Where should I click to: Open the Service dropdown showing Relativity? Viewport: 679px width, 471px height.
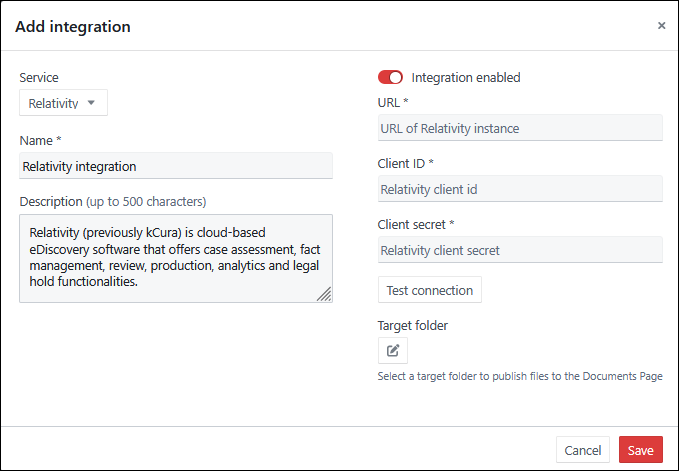63,103
